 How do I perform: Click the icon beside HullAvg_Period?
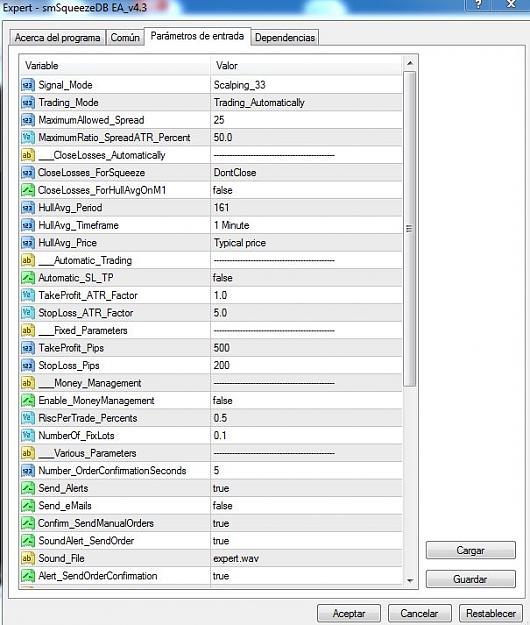[28, 208]
